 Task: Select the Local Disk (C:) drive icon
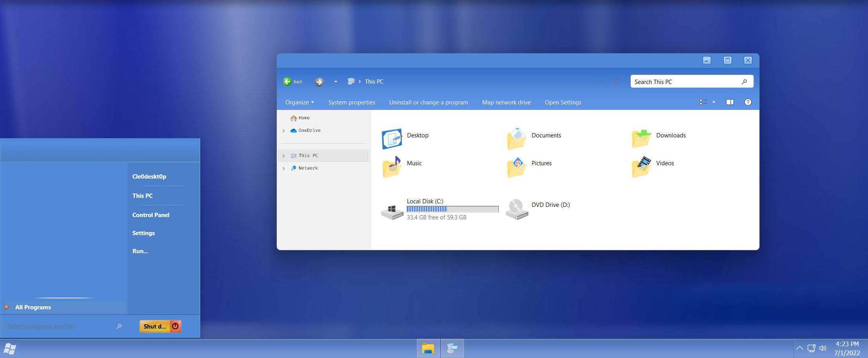point(392,212)
